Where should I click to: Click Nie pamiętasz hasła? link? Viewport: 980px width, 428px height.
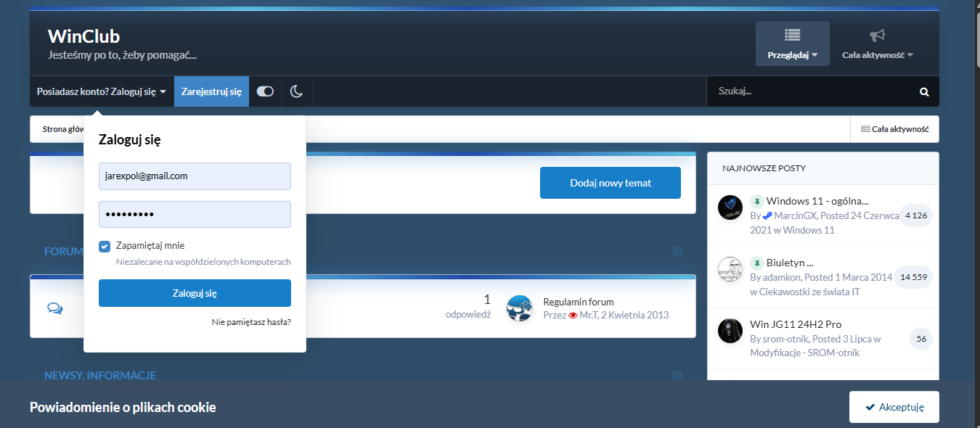[x=251, y=321]
